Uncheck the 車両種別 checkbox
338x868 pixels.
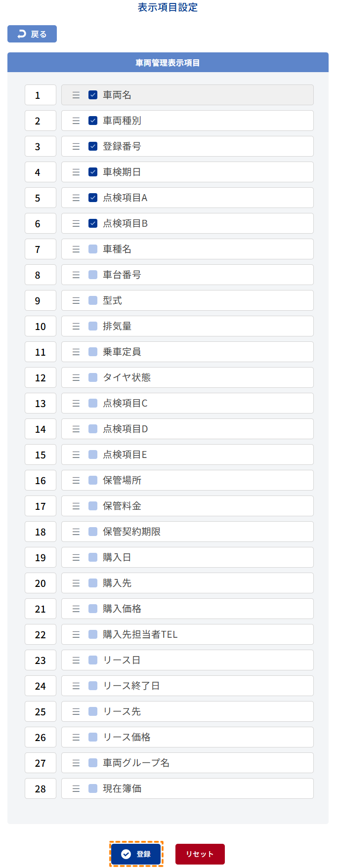[93, 121]
